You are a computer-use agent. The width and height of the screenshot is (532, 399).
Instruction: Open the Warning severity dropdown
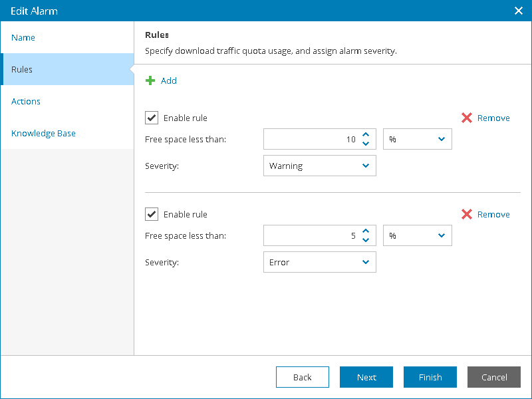coord(320,166)
